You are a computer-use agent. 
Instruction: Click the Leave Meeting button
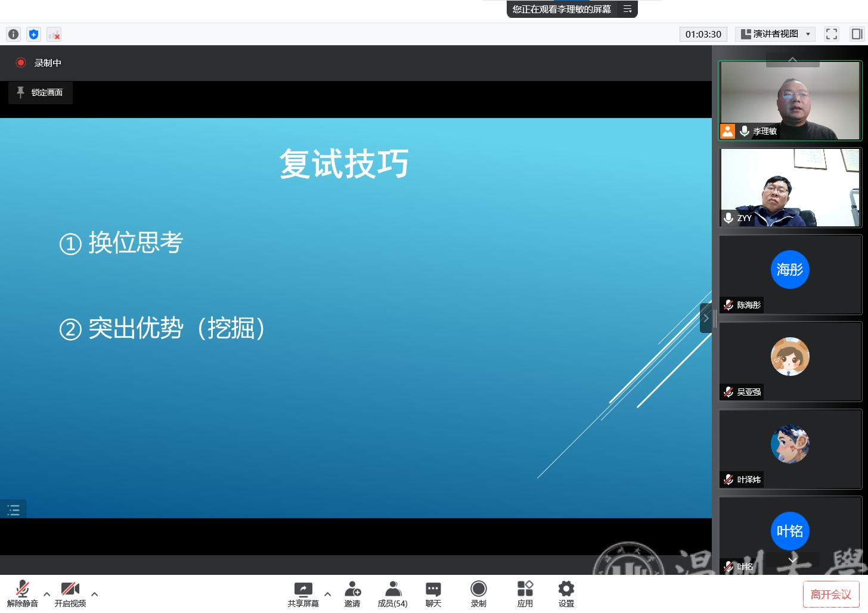[830, 594]
